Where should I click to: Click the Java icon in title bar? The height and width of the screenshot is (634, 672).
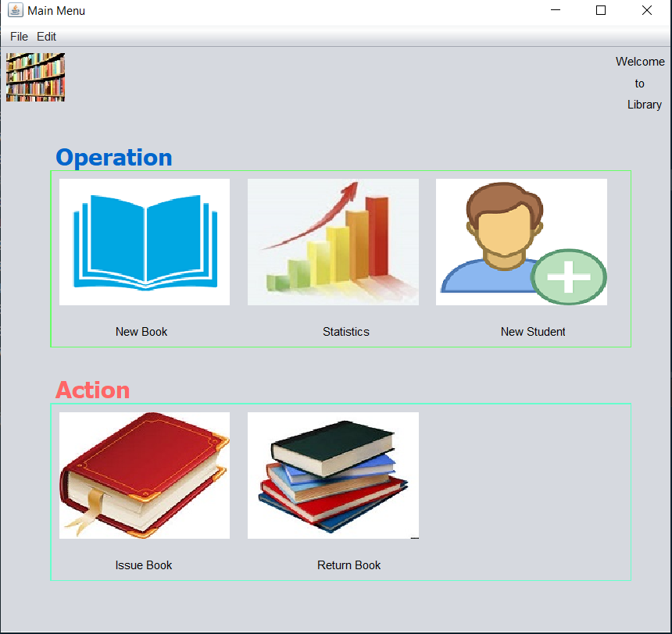(15, 11)
